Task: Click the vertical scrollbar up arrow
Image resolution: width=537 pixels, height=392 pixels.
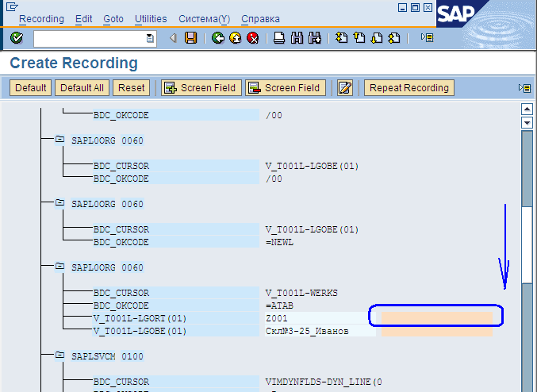Action: 525,110
